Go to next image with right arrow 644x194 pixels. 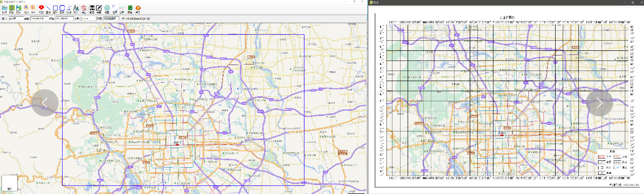[599, 102]
